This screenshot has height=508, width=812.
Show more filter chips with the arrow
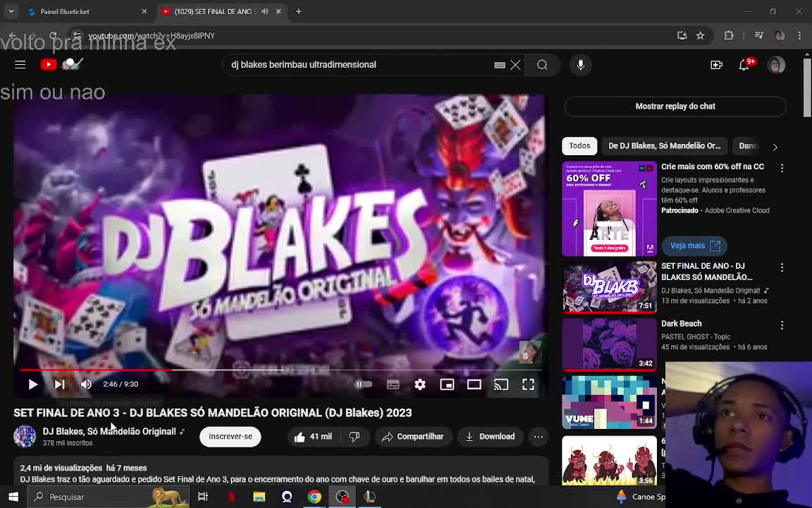point(775,147)
